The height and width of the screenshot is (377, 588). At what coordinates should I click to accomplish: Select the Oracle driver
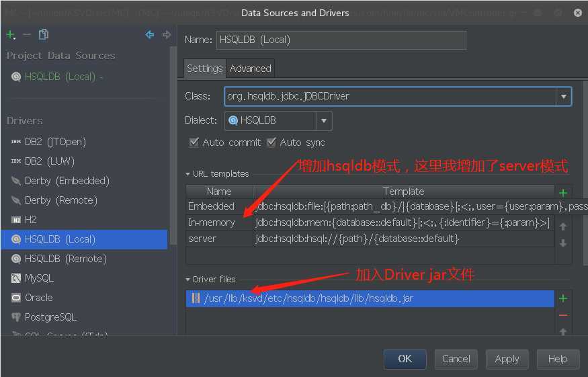click(x=38, y=298)
